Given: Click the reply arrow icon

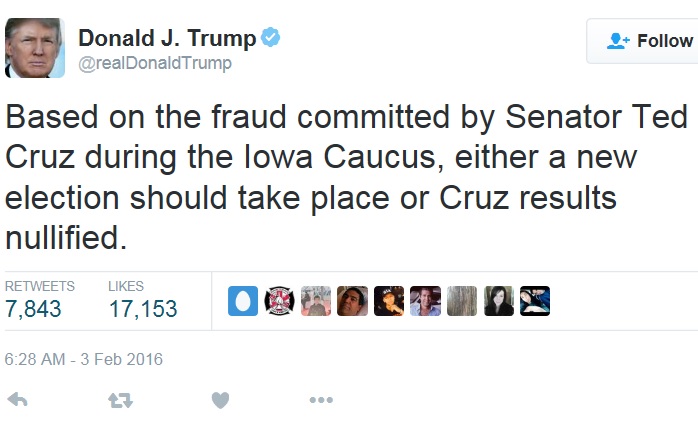Looking at the screenshot, I should [x=17, y=400].
